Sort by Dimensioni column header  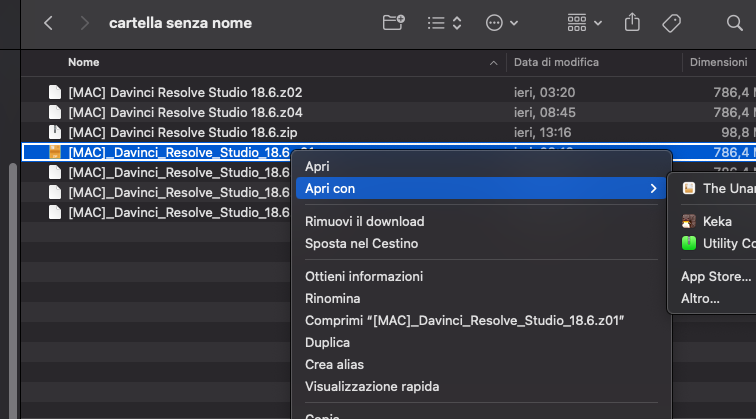coord(718,62)
